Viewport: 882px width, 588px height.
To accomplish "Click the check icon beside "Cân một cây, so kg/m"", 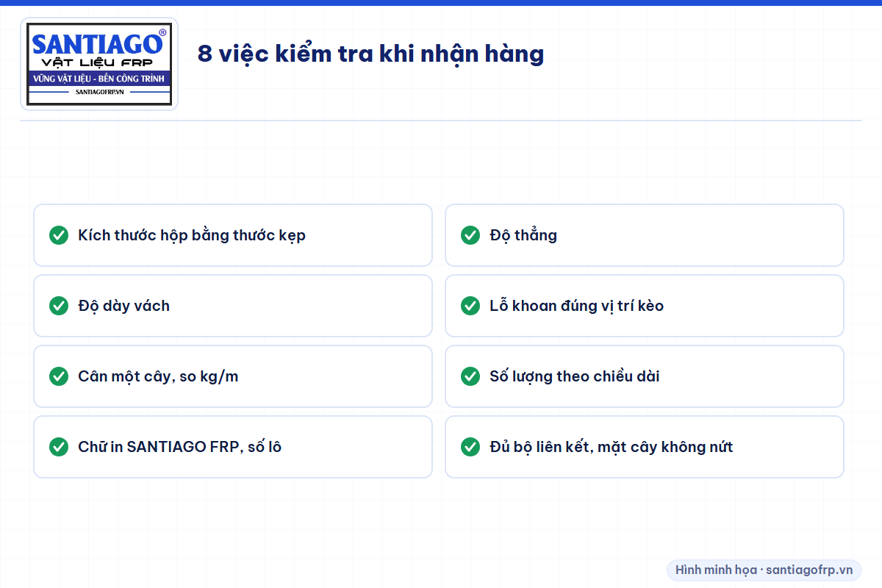I will point(59,376).
